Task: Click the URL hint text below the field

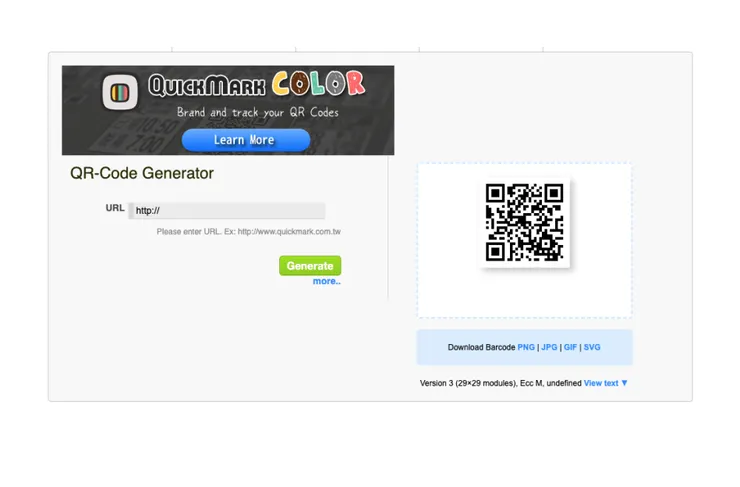Action: [x=249, y=232]
